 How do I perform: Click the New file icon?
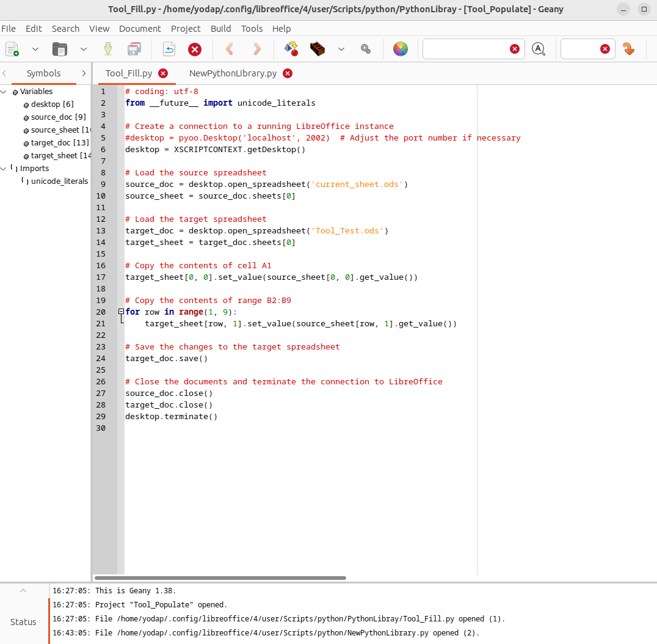12,49
